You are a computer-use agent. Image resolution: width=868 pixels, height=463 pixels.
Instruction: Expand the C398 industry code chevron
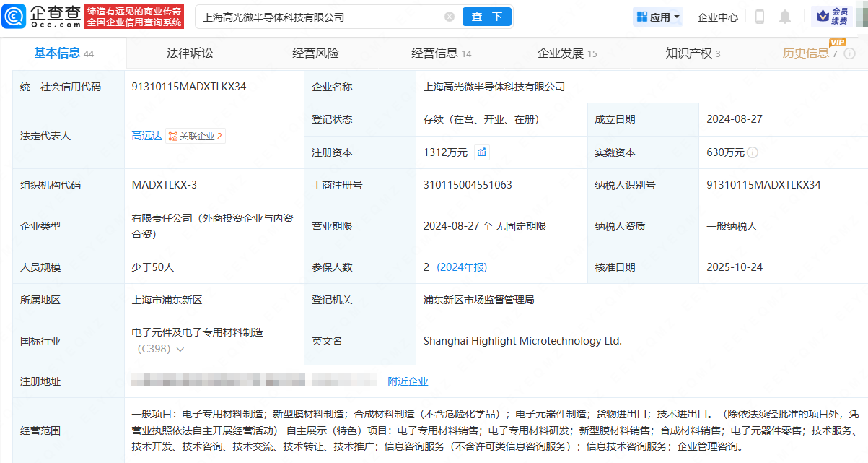[180, 350]
